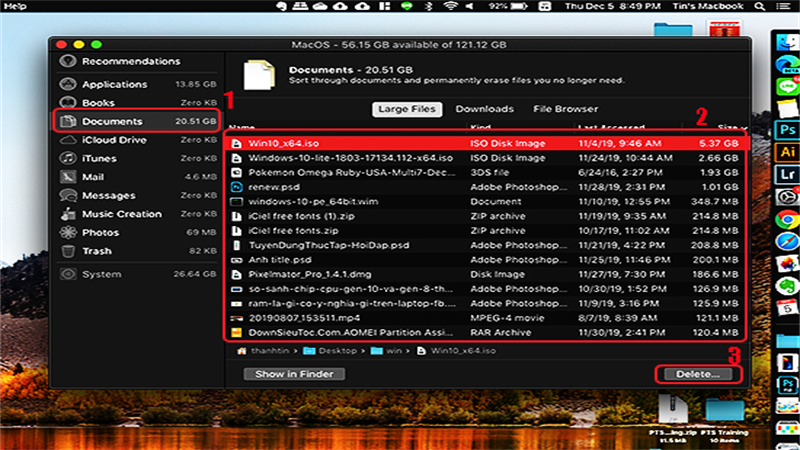Select System category in sidebar
The image size is (800, 450).
tap(137, 274)
